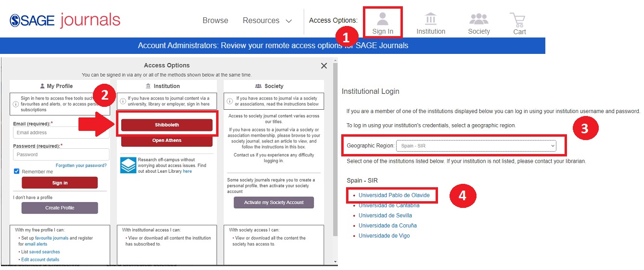The width and height of the screenshot is (644, 270).
Task: Click Activate my Society Account button
Action: (x=274, y=202)
